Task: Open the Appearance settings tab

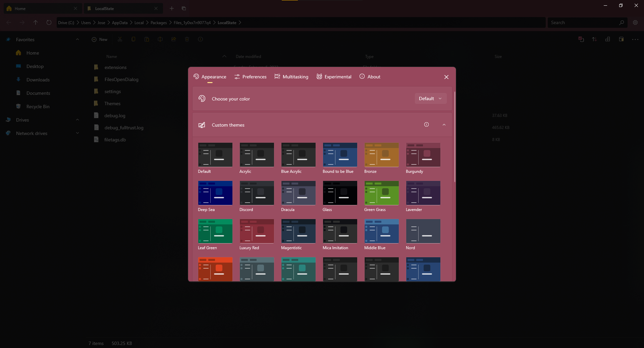Action: (x=210, y=77)
